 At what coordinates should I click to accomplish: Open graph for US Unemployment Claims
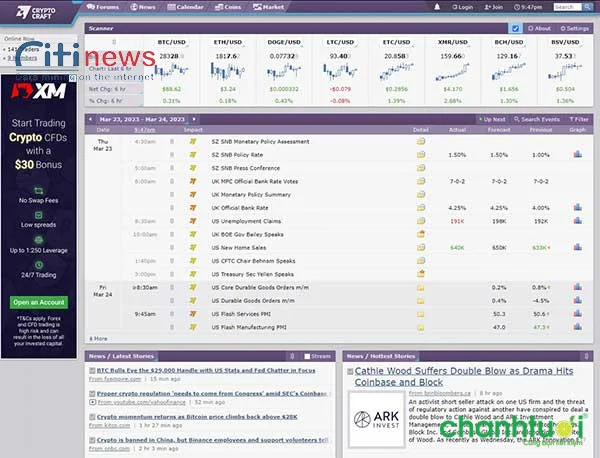(578, 220)
